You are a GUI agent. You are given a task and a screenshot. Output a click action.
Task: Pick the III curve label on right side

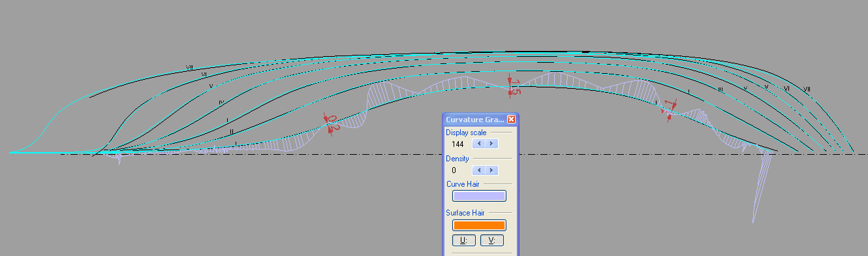[x=720, y=89]
